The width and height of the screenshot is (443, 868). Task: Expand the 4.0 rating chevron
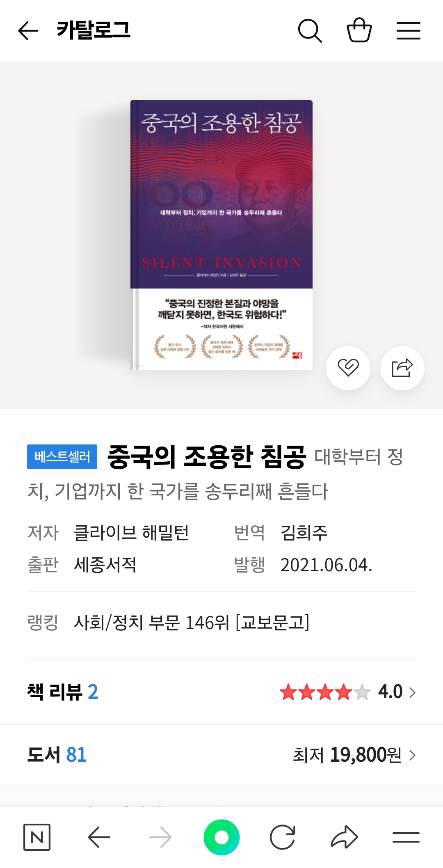click(412, 692)
